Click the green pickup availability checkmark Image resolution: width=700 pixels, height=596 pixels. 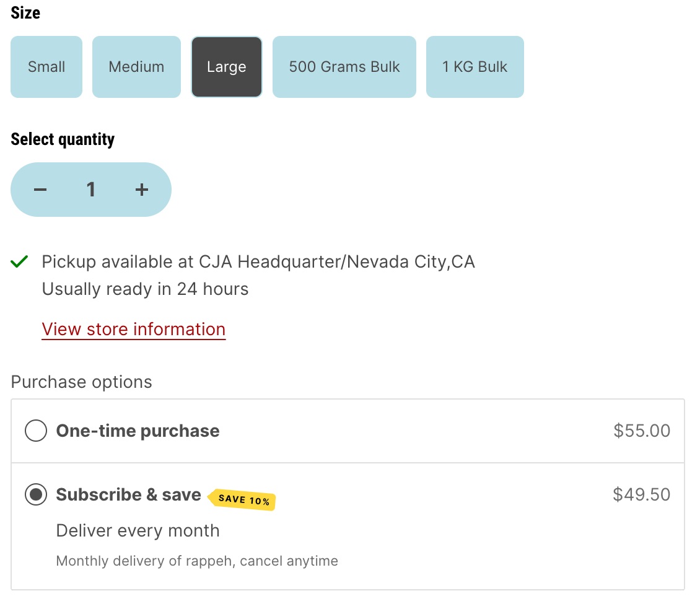pos(20,262)
